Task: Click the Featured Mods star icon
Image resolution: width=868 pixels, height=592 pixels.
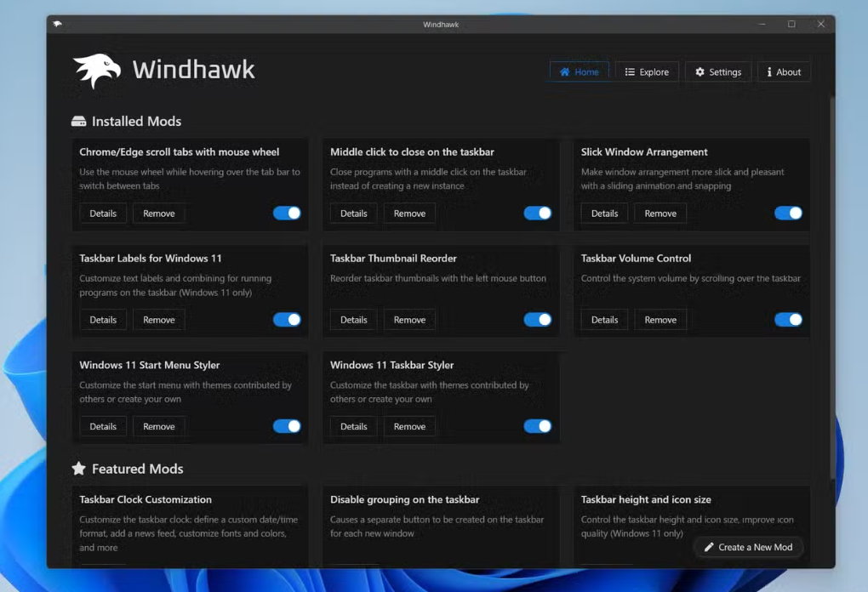Action: (x=79, y=469)
